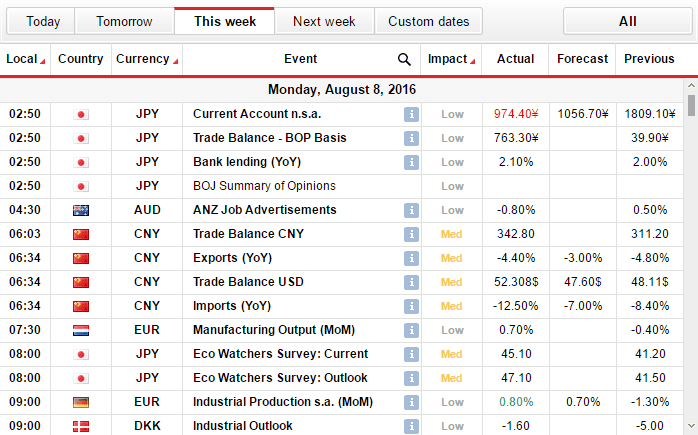Viewport: 698px width, 435px height.
Task: Switch to the Tomorrow tab
Action: coord(123,21)
